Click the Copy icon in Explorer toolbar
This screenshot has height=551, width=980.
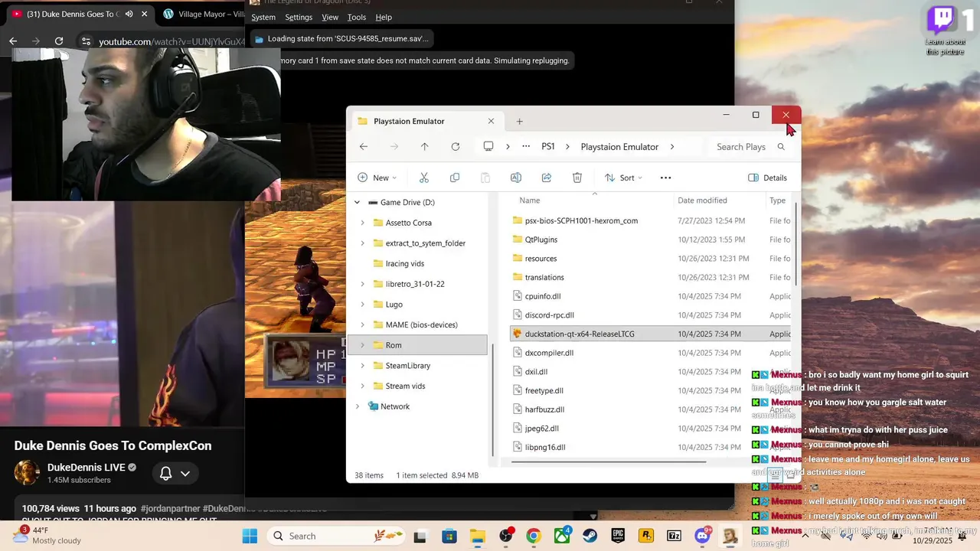click(x=455, y=178)
